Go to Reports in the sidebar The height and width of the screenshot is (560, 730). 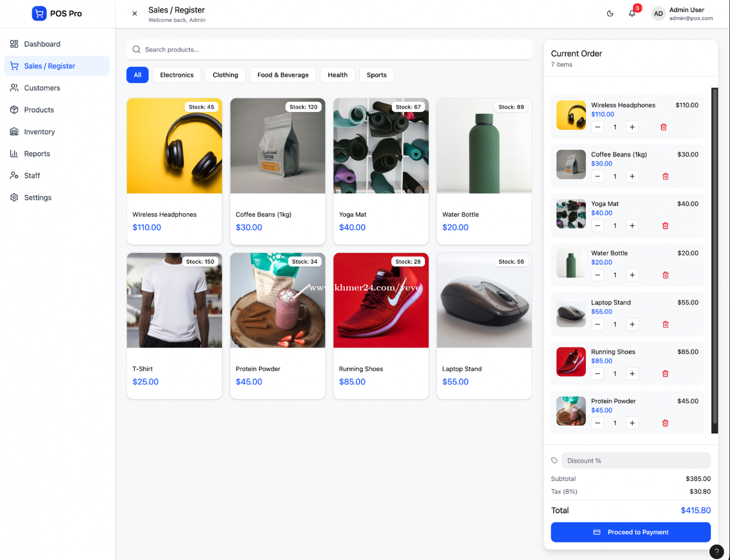point(37,154)
